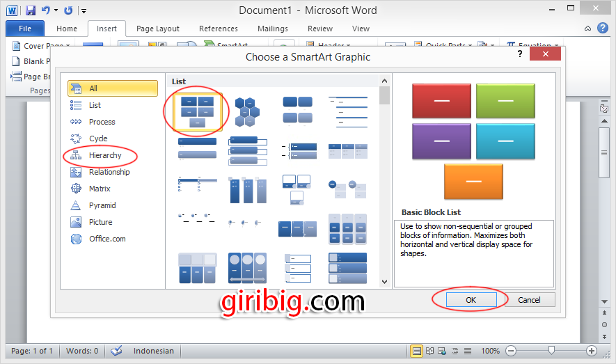Switch to Web Layout view
Screen dimensions: 616x364
442,351
